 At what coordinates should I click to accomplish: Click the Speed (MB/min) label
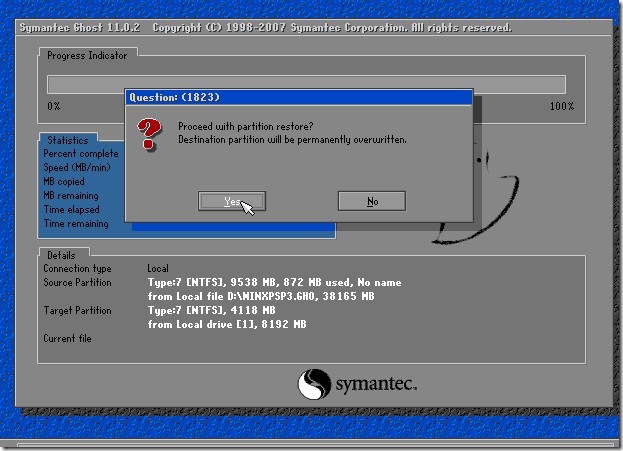coord(77,167)
